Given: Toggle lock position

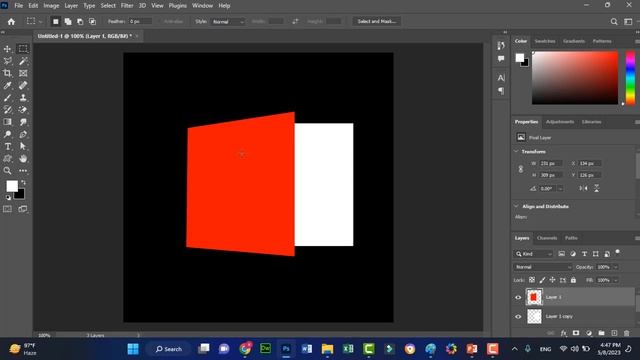Looking at the screenshot, I should point(552,280).
